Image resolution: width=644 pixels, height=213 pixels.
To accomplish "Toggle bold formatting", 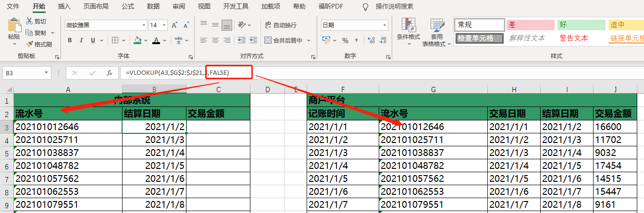I will [x=70, y=40].
